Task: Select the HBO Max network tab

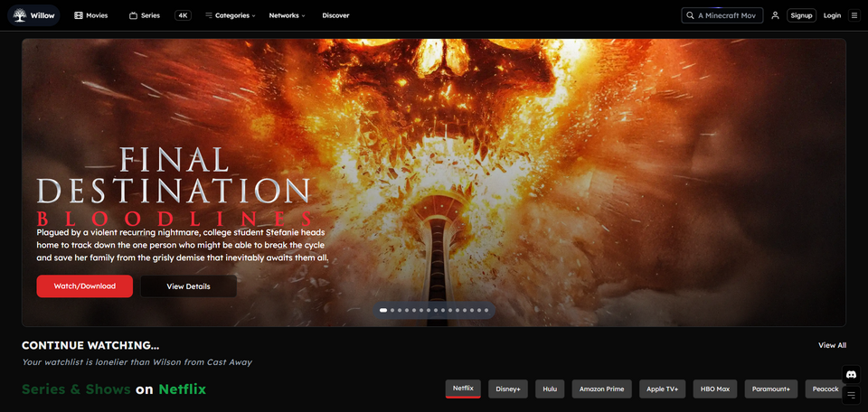Action: pyautogui.click(x=714, y=389)
